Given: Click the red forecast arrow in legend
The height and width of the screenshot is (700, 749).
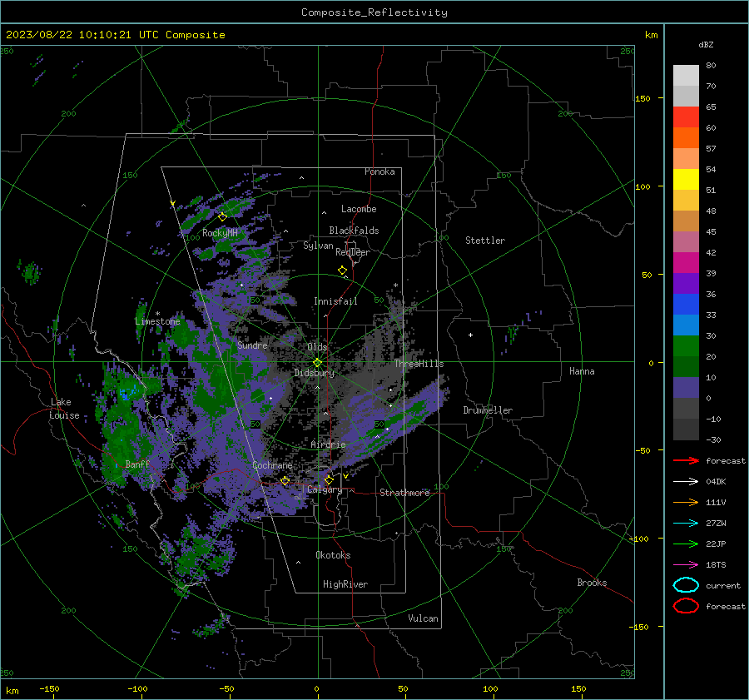Looking at the screenshot, I should pos(686,460).
